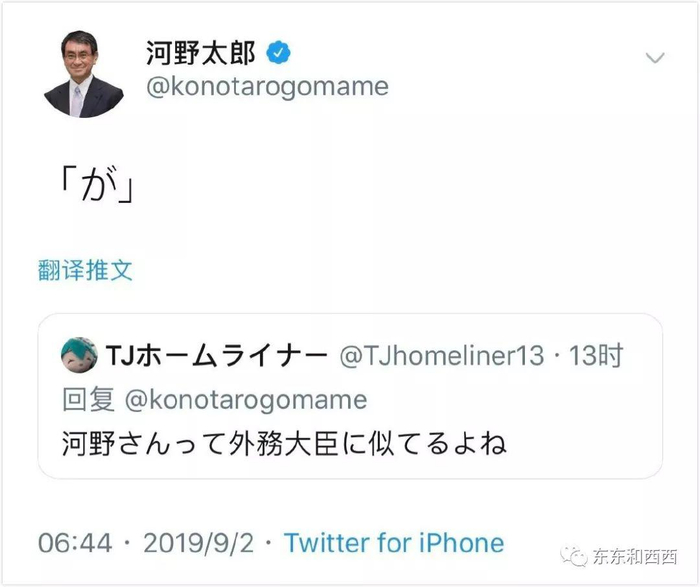Click the @konotarogomame mention in the reply line

pos(244,400)
